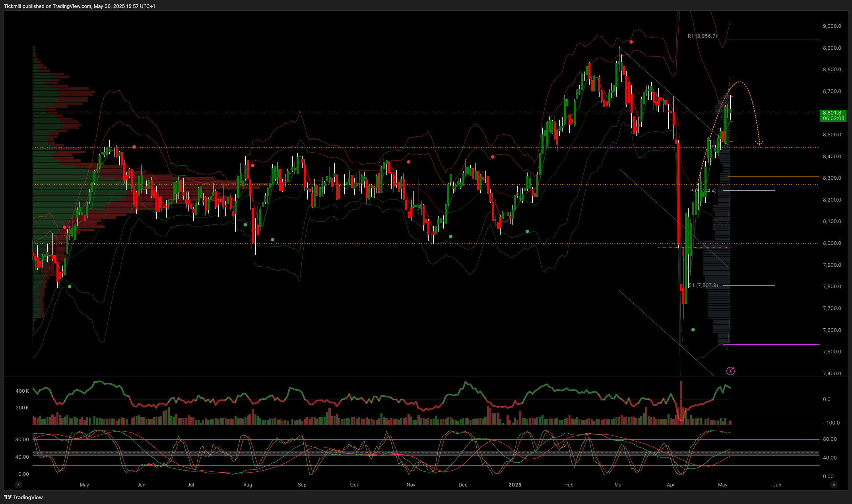Click the Feb label on time axis
The image size is (852, 504).
pos(569,485)
